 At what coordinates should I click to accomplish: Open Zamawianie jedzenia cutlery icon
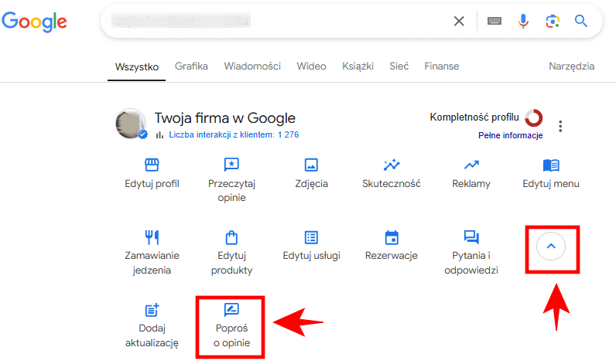[152, 237]
